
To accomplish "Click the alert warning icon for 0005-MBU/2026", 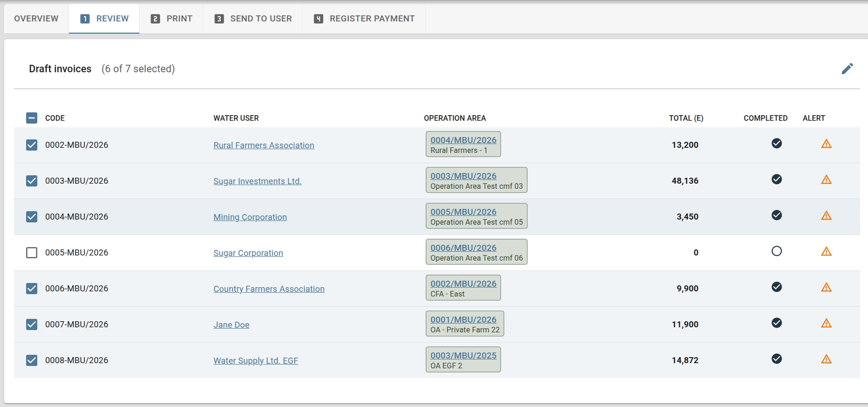I will tap(827, 251).
